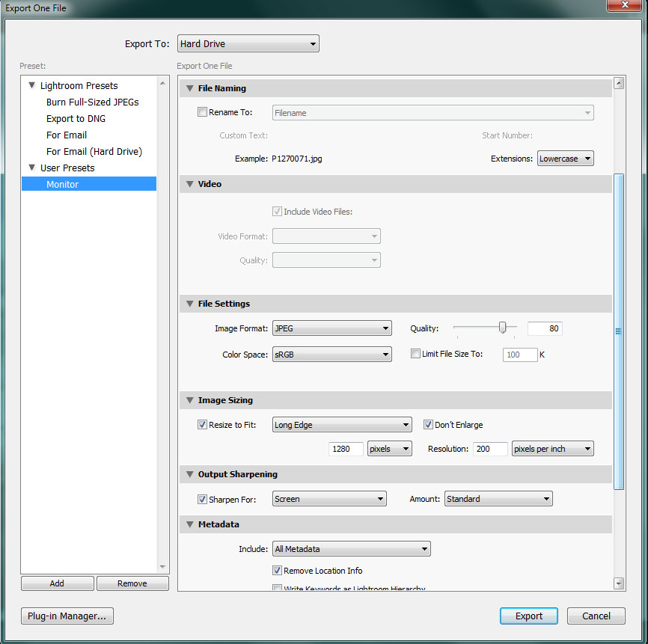This screenshot has height=644, width=648.
Task: Uncheck Remove Location Info option
Action: pyautogui.click(x=278, y=571)
